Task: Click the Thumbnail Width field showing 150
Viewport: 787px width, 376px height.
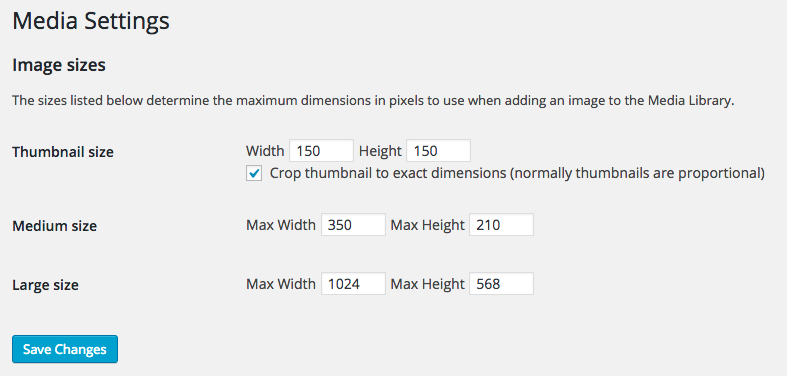Action: [322, 151]
